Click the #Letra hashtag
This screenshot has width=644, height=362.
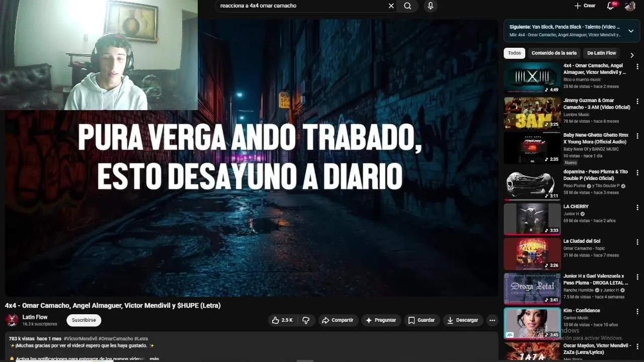[141, 339]
